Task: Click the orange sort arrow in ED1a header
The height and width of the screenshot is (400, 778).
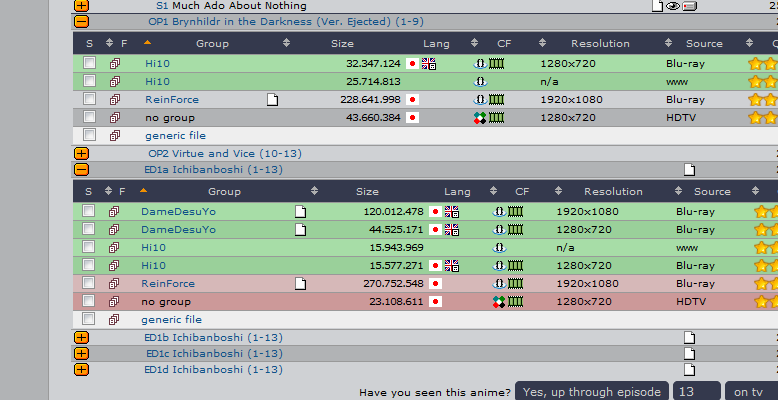Action: [143, 190]
